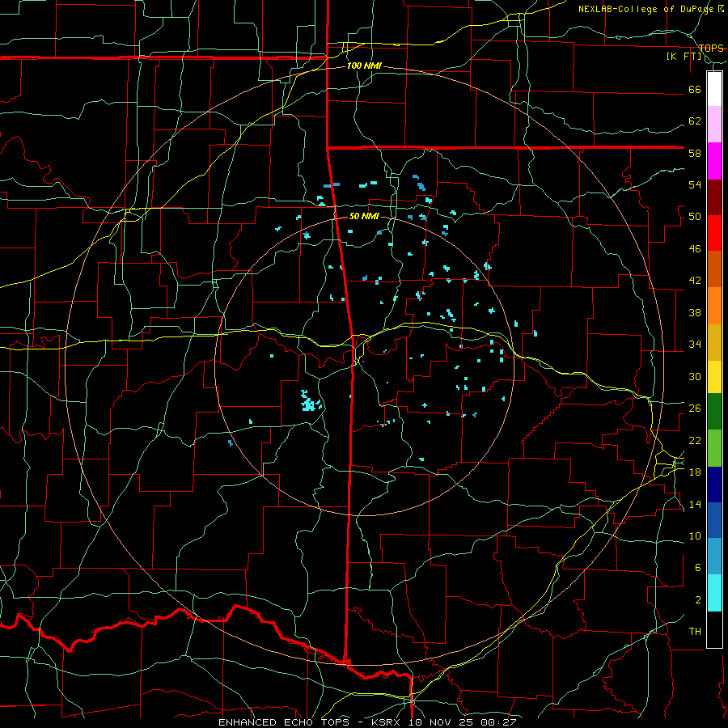
Task: Click the navy blue legend swatch
Action: [714, 485]
